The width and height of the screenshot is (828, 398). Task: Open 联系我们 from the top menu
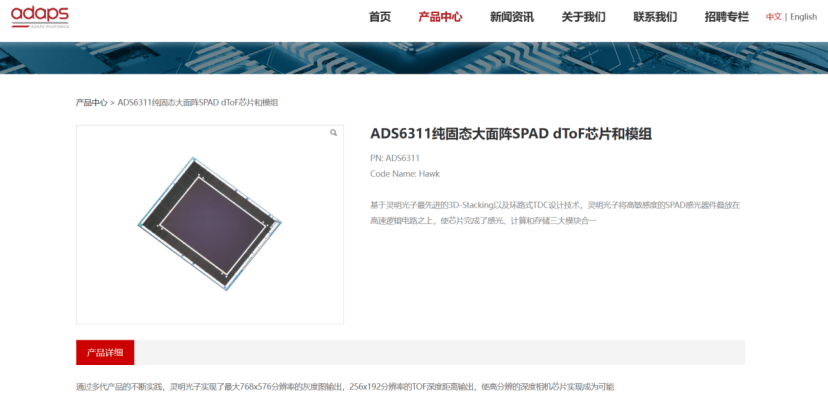tap(655, 17)
